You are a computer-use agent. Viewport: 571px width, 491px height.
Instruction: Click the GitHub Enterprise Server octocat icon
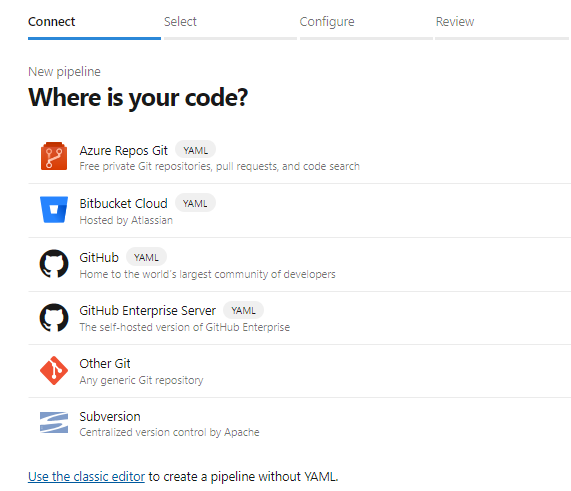[x=54, y=317]
